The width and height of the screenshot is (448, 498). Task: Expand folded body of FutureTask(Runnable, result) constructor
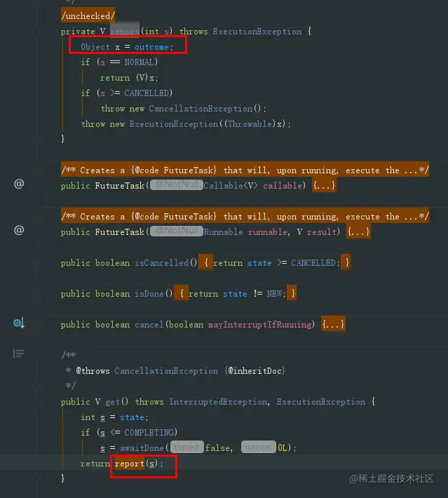point(358,232)
